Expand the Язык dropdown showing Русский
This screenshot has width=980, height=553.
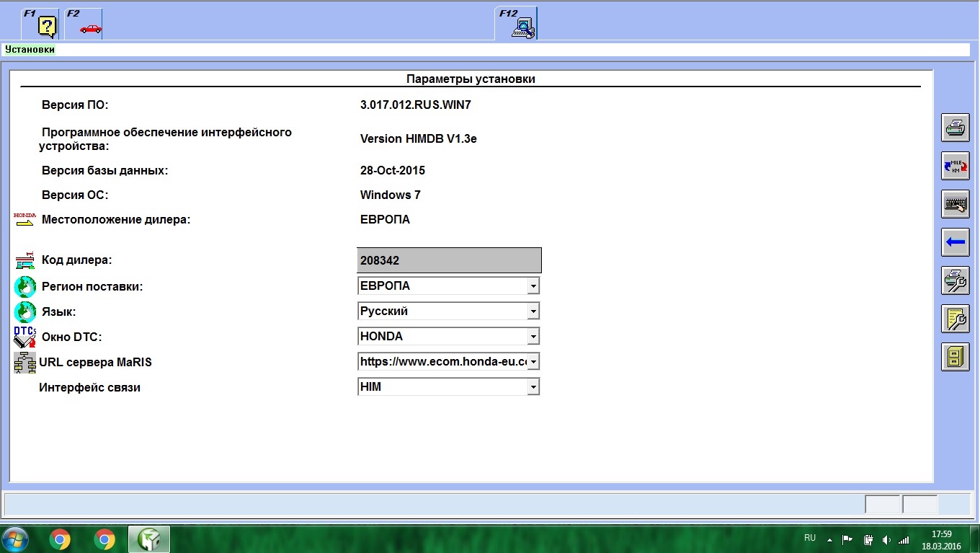[x=533, y=311]
